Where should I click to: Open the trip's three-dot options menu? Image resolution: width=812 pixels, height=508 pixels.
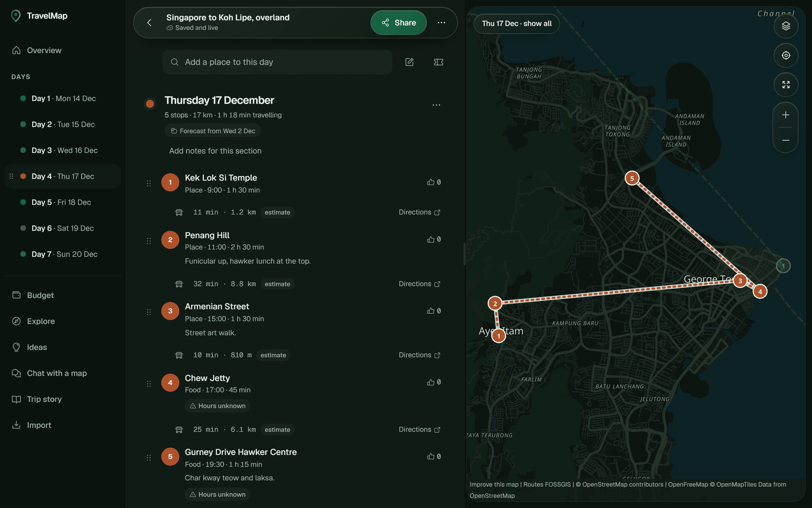441,23
